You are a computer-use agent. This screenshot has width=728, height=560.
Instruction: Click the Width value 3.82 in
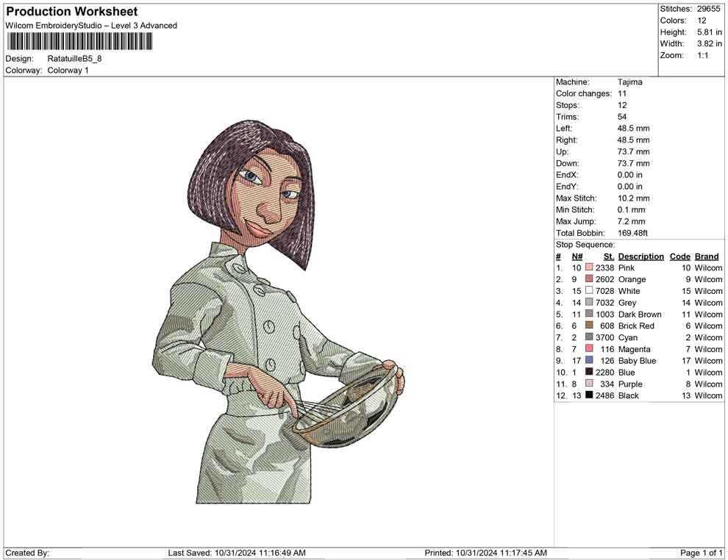click(x=710, y=43)
